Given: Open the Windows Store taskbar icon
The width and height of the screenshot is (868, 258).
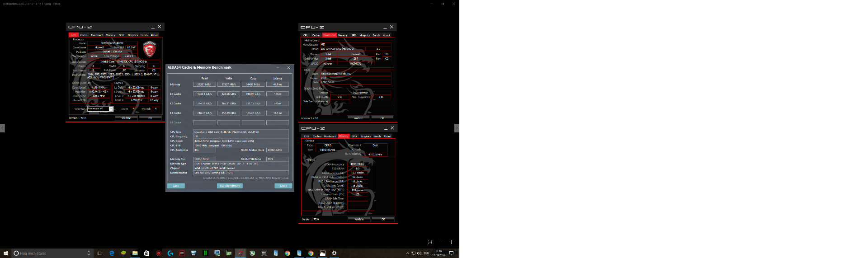Looking at the screenshot, I should click(x=146, y=253).
